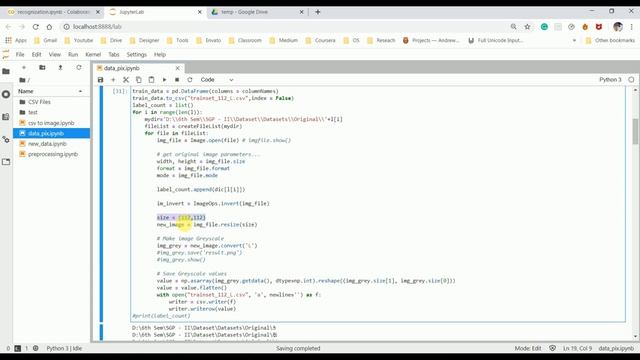Upload files with the upload arrow icon
640x360 pixels.
[x=60, y=67]
